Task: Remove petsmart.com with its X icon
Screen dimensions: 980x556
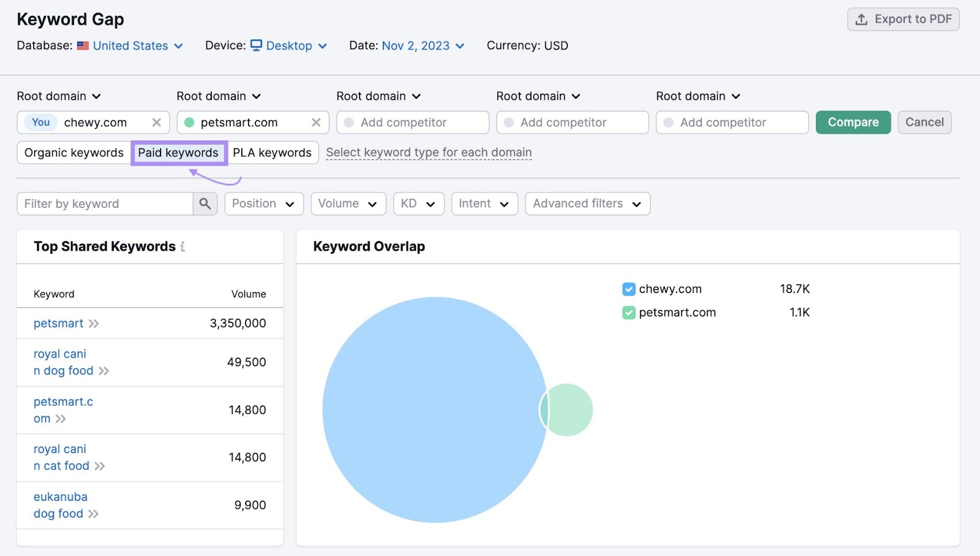Action: [x=316, y=123]
